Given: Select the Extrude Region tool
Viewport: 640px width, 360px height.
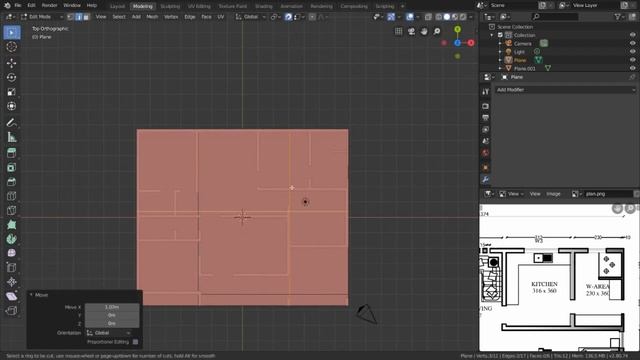Looking at the screenshot, I should (11, 153).
